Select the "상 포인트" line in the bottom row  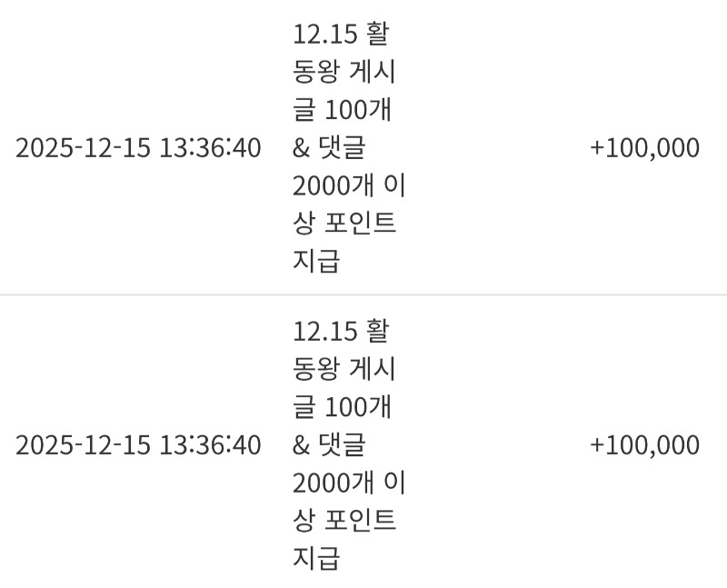[344, 521]
